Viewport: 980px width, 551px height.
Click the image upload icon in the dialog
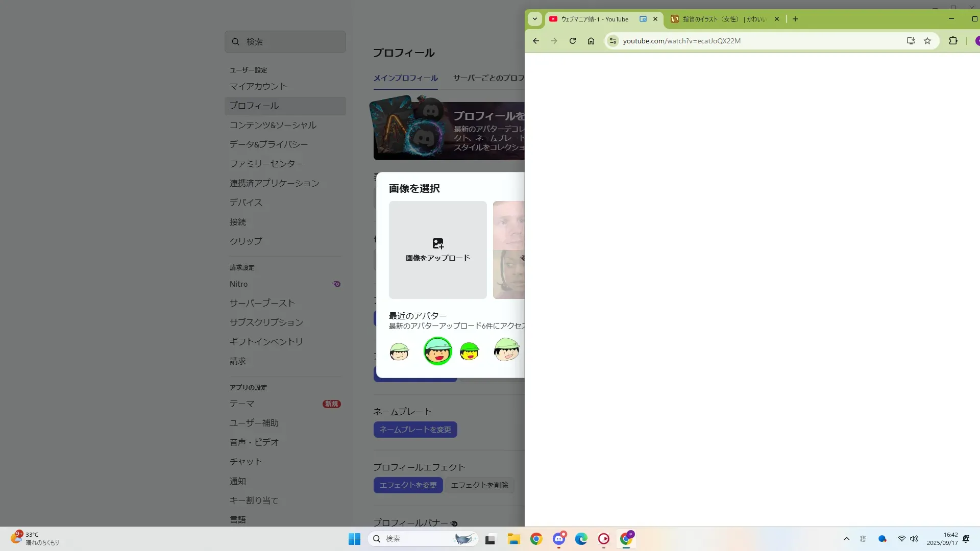[x=438, y=243]
